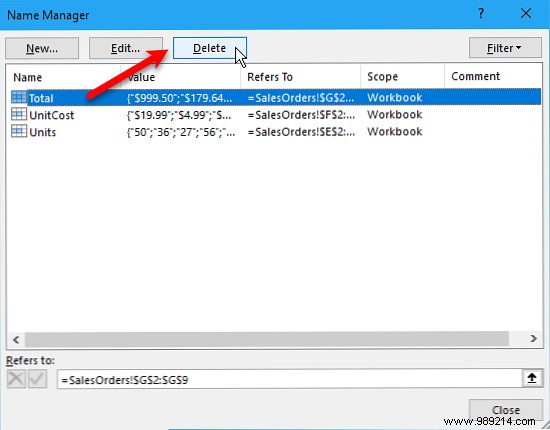Select the UnitCost named range row
This screenshot has width=550, height=430.
[275, 114]
